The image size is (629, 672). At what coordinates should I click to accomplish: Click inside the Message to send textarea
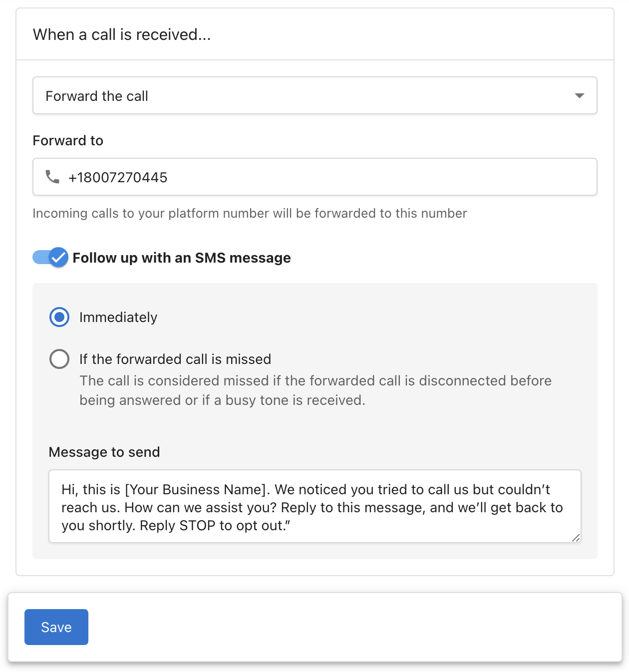(x=315, y=506)
